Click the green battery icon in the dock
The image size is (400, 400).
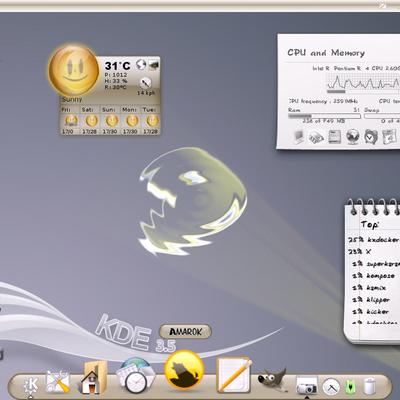[351, 387]
